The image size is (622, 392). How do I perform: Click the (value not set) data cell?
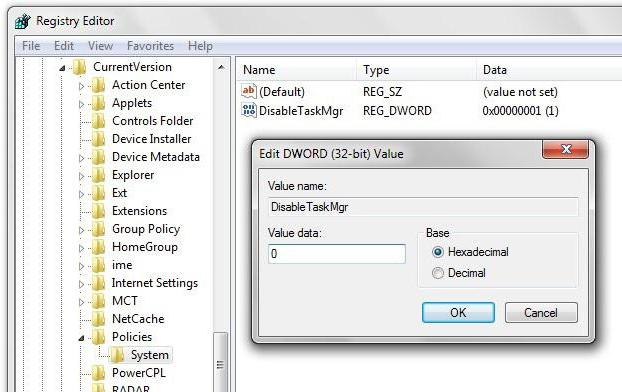[520, 92]
